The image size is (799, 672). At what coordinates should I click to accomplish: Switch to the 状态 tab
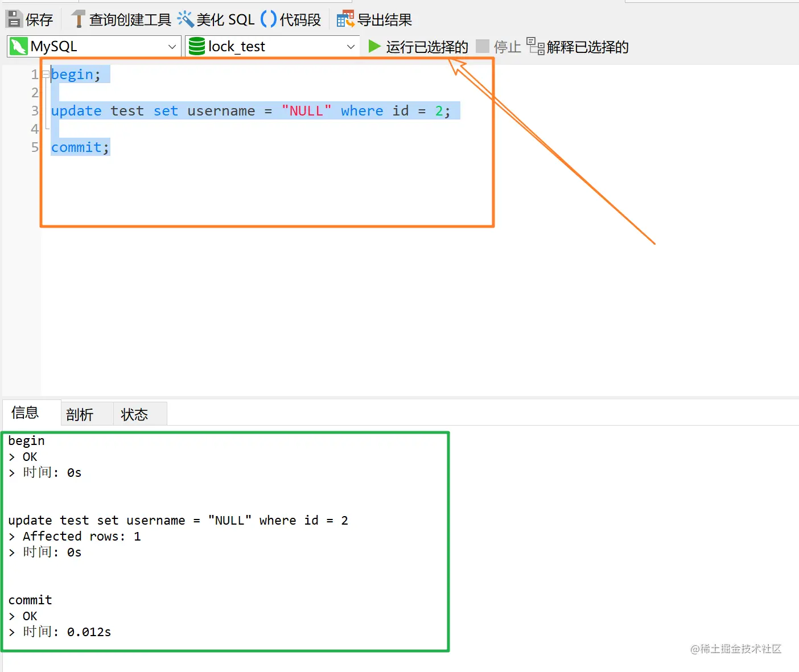tap(134, 414)
